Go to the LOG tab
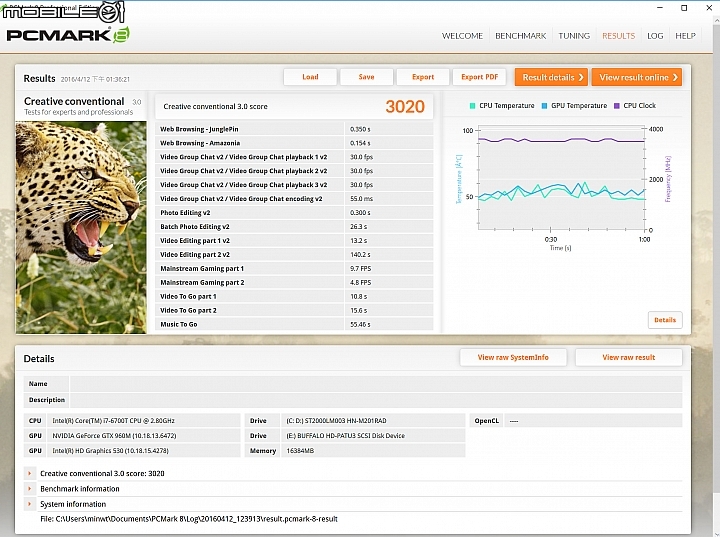720x537 pixels. click(x=655, y=36)
